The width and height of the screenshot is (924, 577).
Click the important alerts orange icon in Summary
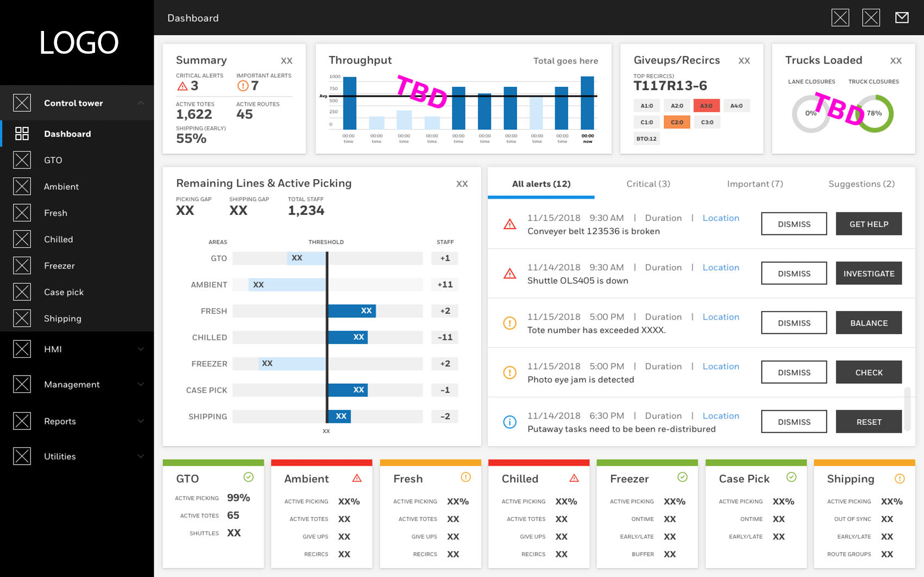click(243, 86)
